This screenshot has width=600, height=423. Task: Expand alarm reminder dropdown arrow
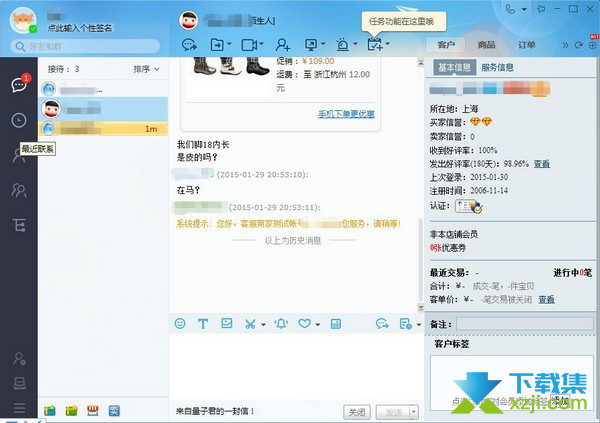355,44
